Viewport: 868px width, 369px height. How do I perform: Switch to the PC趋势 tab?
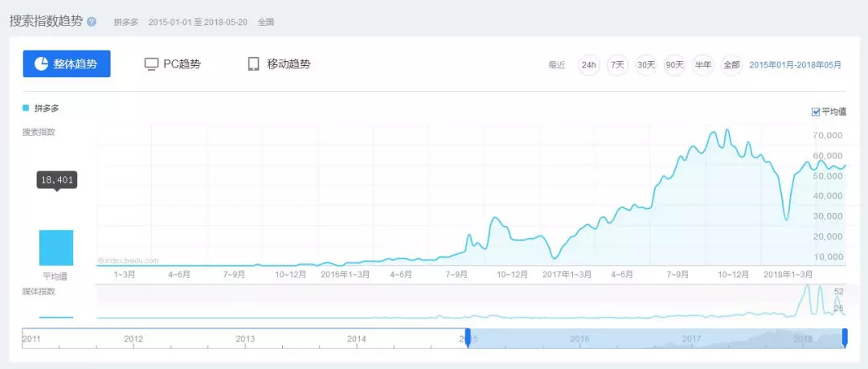pyautogui.click(x=172, y=64)
